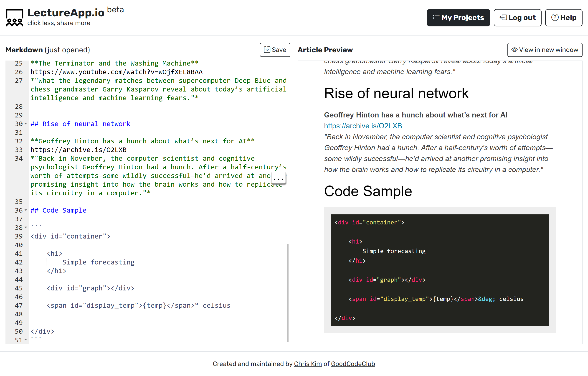
Task: Click the display_temp span line in preview code
Action: point(436,299)
